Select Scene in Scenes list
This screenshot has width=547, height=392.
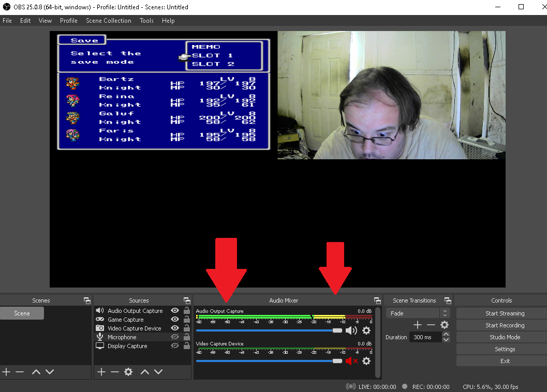[x=22, y=313]
